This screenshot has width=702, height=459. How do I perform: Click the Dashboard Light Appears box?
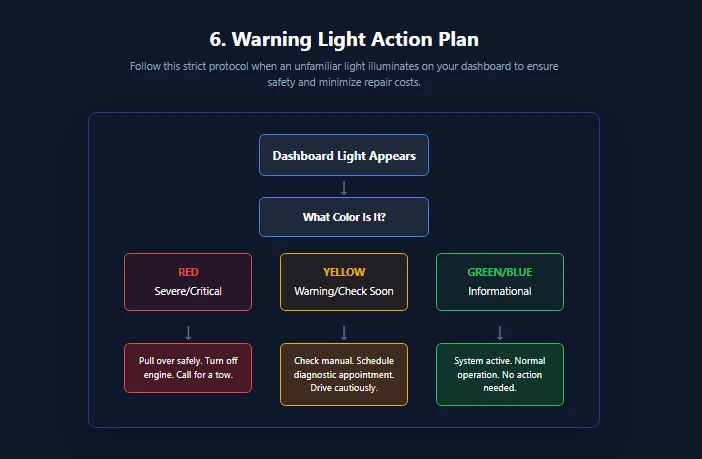344,155
